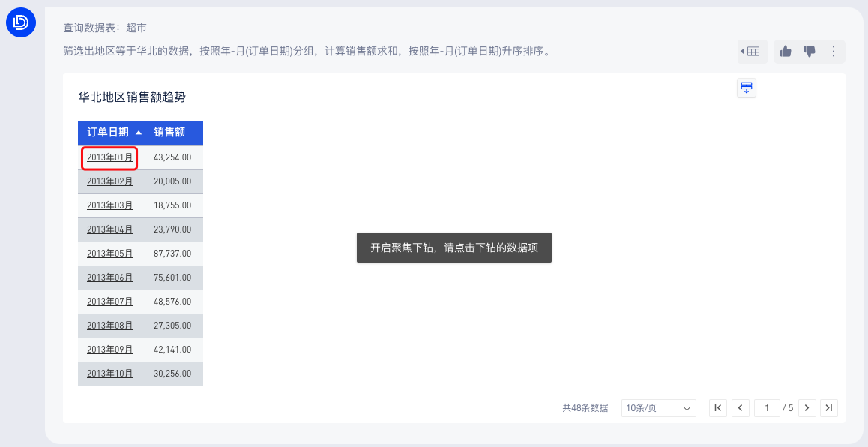
Task: Click the 75,601.00 sales value cell
Action: tap(172, 277)
